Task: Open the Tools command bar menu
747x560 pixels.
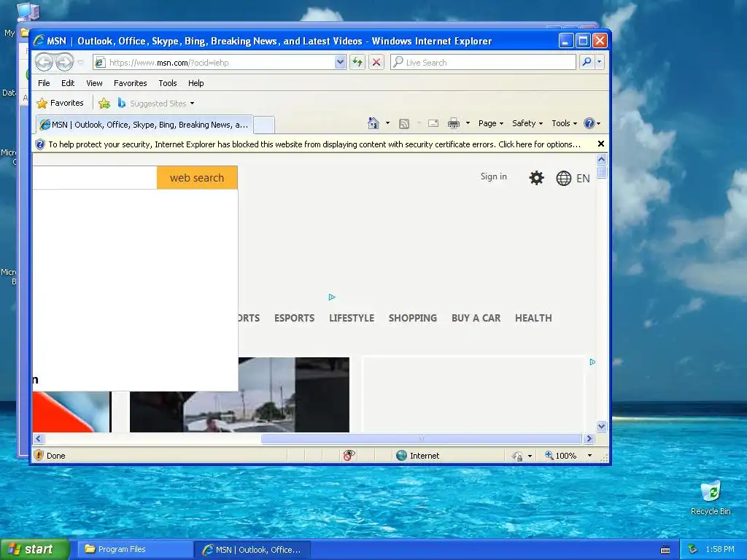Action: (564, 123)
